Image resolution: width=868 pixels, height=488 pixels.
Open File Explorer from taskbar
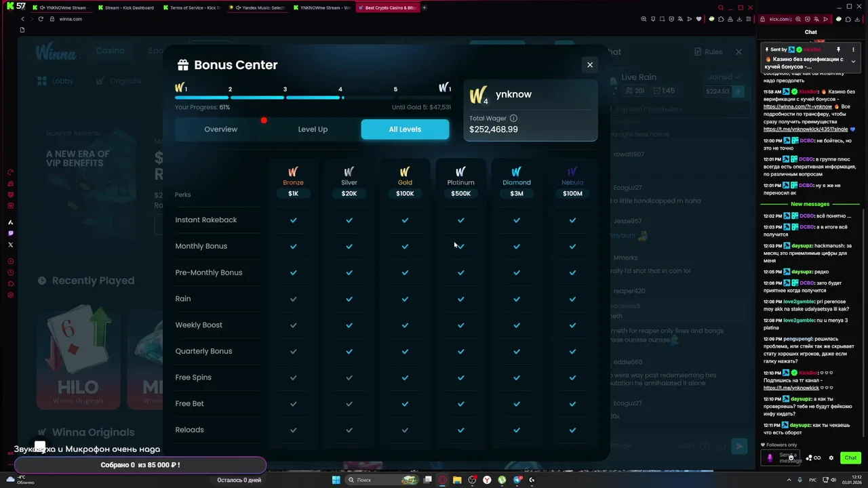coord(458,480)
